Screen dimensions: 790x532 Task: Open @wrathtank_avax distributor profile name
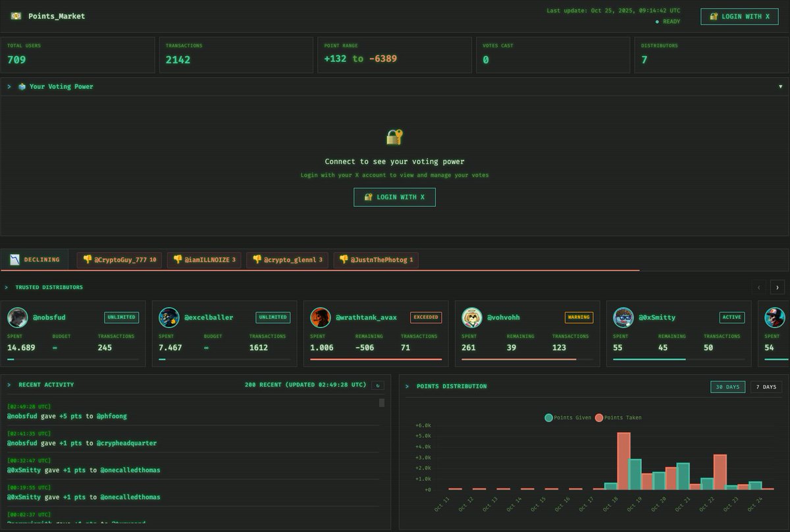pyautogui.click(x=366, y=317)
